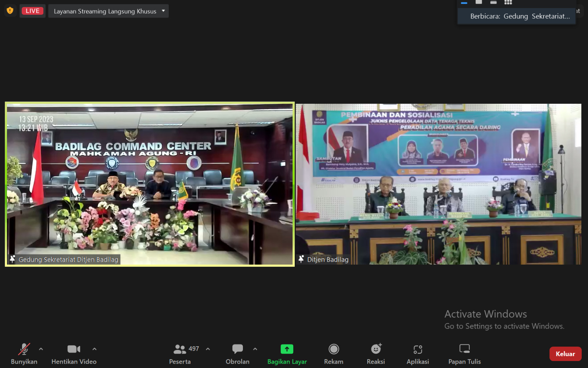Click the red LIVE indicator badge
The width and height of the screenshot is (588, 368).
[x=32, y=11]
